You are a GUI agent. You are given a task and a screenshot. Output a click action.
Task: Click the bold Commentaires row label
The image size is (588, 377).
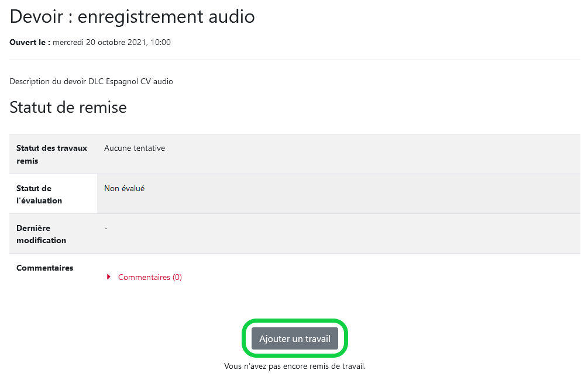(44, 268)
